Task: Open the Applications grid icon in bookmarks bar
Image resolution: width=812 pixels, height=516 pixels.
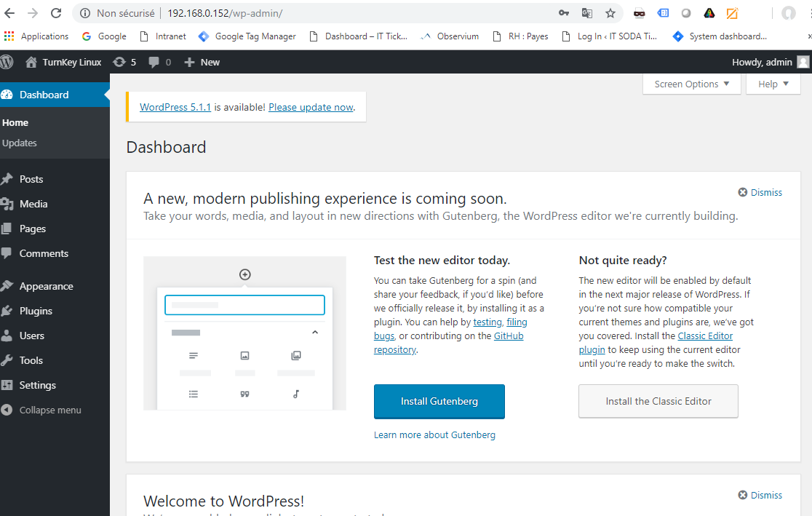Action: 9,36
